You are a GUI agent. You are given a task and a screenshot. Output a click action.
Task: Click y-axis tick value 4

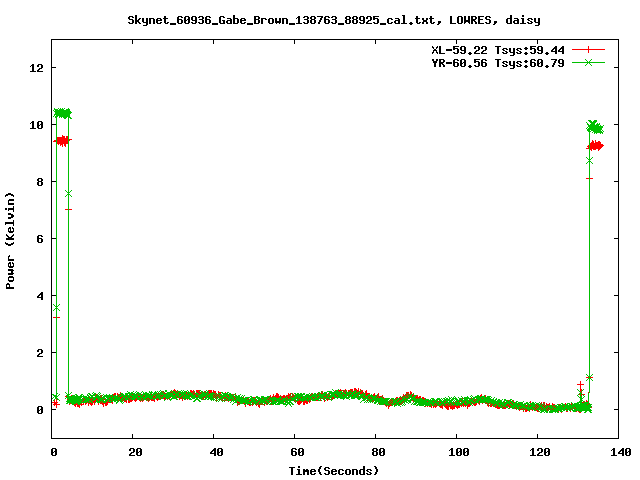(40, 296)
